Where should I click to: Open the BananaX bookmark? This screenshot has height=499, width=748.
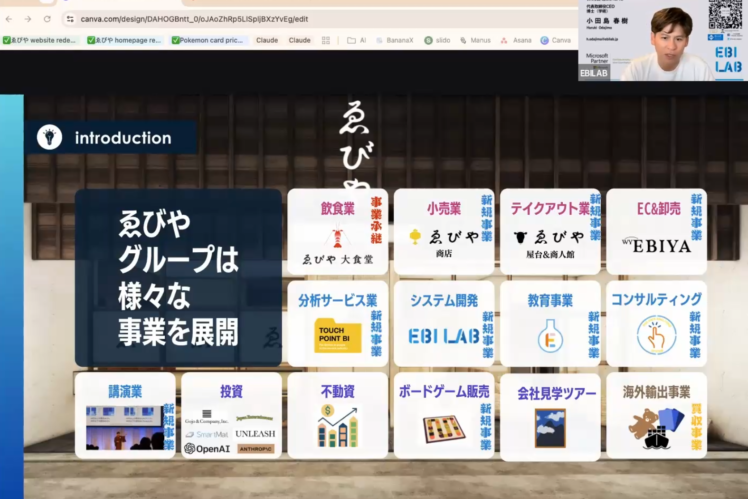coord(395,41)
